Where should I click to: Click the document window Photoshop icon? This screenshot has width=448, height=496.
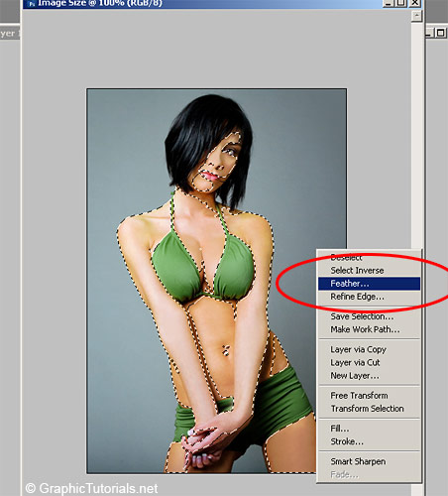tap(32, 4)
